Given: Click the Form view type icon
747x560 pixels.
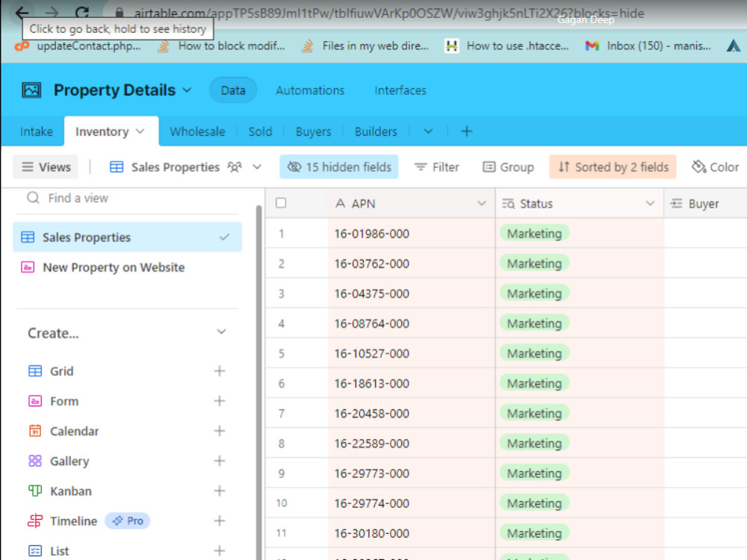Looking at the screenshot, I should [35, 401].
